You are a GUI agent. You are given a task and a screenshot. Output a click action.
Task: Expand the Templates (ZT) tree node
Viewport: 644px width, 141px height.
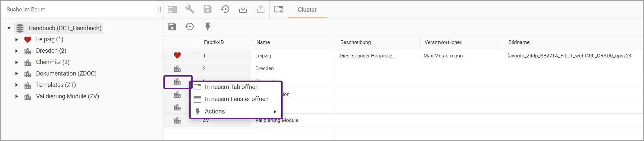16,85
